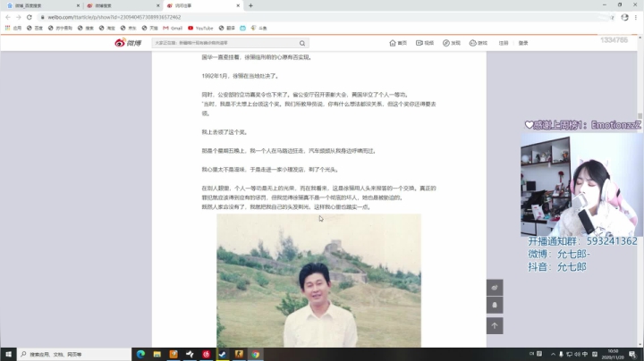Open the Weibo discover (发现) nav item

pos(452,43)
